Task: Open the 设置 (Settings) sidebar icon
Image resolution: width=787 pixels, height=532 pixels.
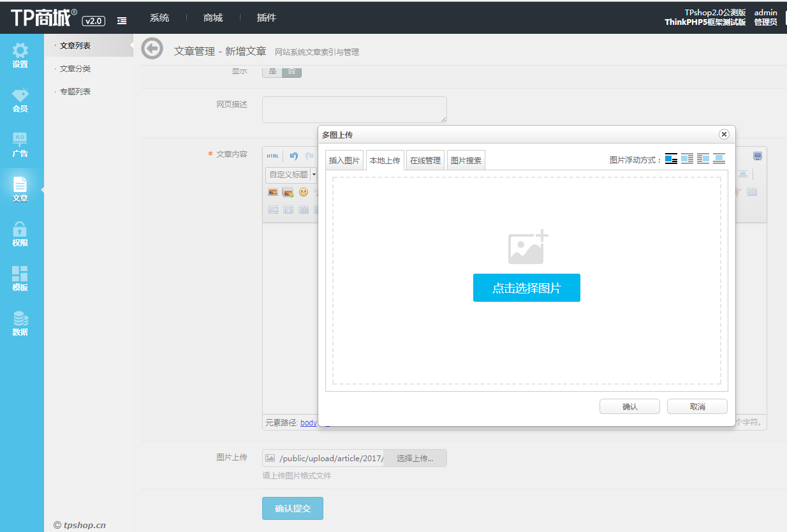Action: click(x=20, y=55)
